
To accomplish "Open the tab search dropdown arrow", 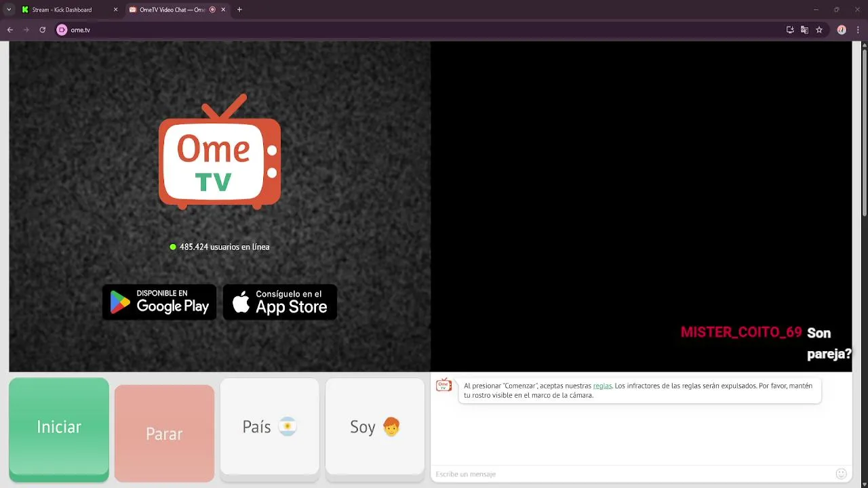I will tap(9, 9).
